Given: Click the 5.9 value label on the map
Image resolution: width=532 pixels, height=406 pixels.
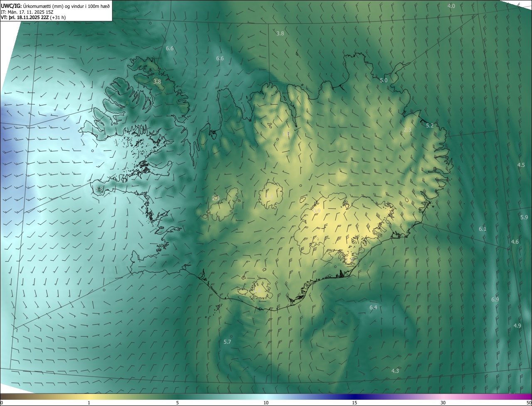Looking at the screenshot, I should (x=524, y=217).
